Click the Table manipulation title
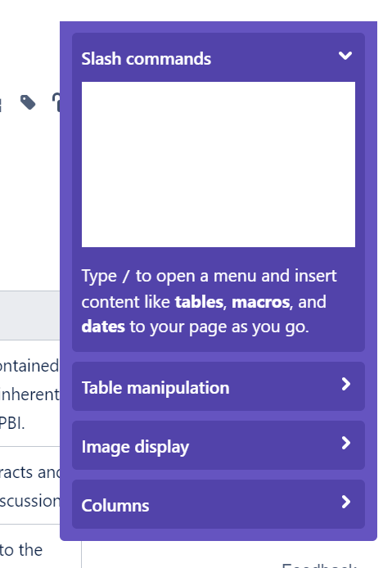 (155, 388)
